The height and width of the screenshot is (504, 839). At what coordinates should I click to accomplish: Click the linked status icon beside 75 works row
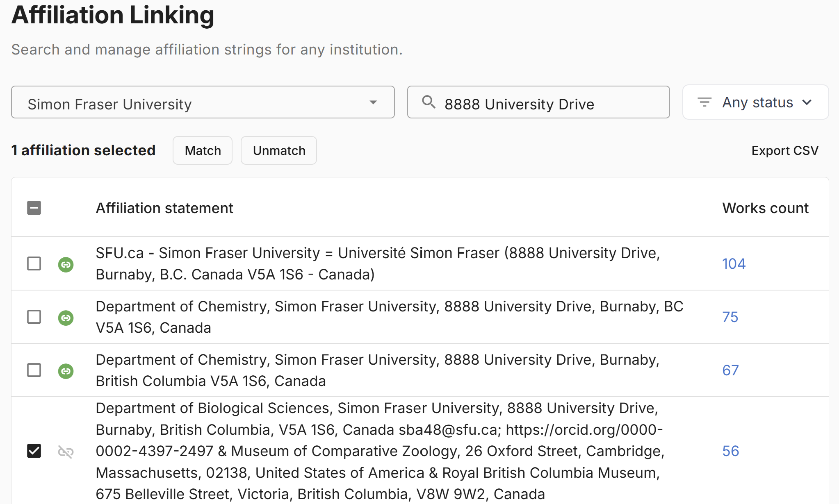(x=66, y=318)
